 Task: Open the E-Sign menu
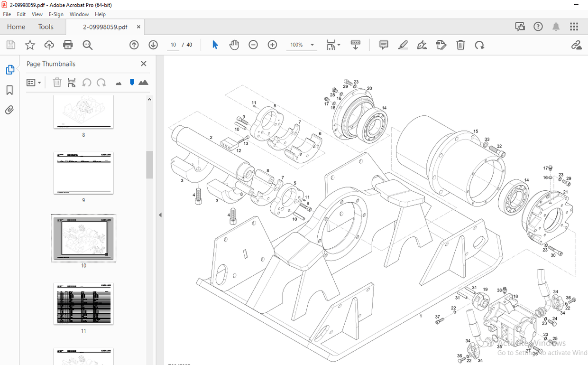(x=56, y=14)
